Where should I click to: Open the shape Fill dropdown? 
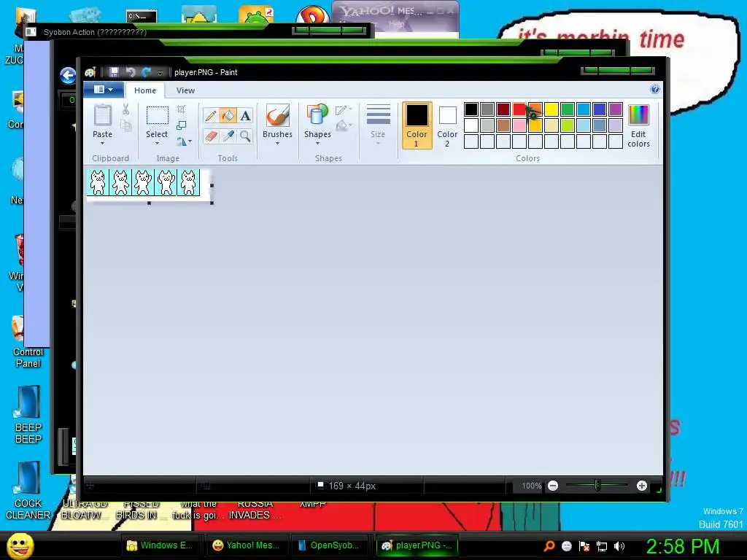[344, 125]
